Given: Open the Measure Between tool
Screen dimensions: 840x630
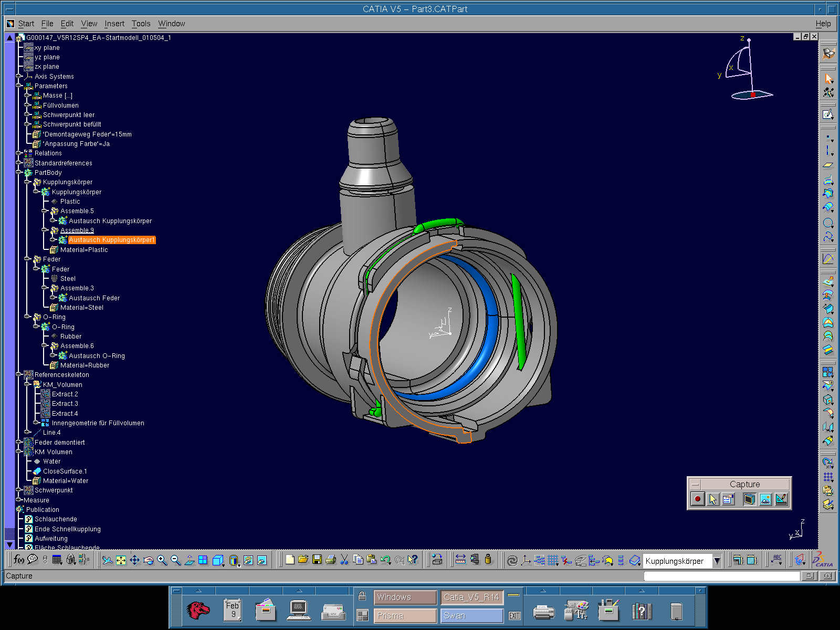Looking at the screenshot, I should [x=460, y=560].
